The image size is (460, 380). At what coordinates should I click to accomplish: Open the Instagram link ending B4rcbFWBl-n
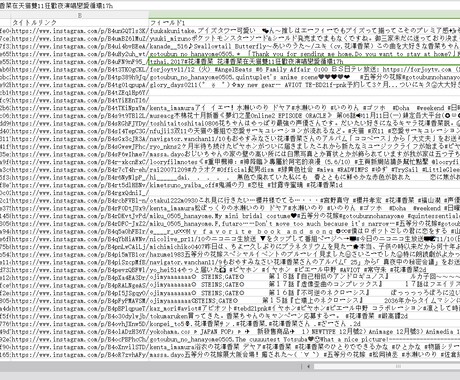pos(80,200)
